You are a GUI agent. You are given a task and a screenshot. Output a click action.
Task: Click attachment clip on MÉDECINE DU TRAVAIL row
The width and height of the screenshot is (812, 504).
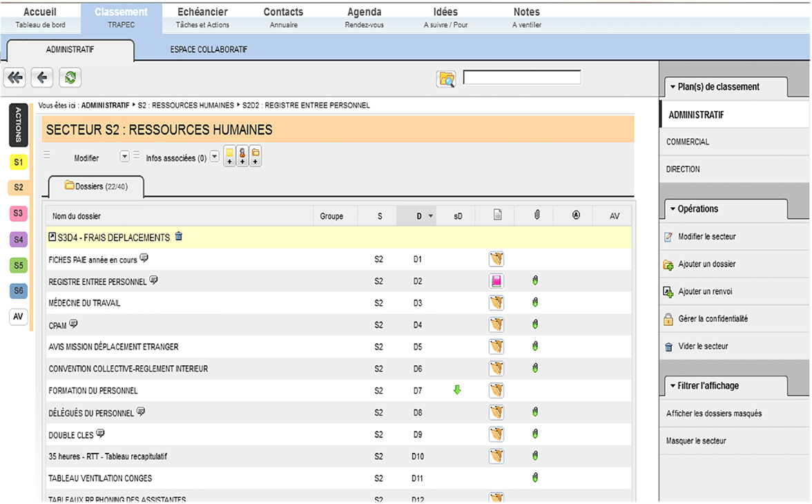click(x=535, y=302)
